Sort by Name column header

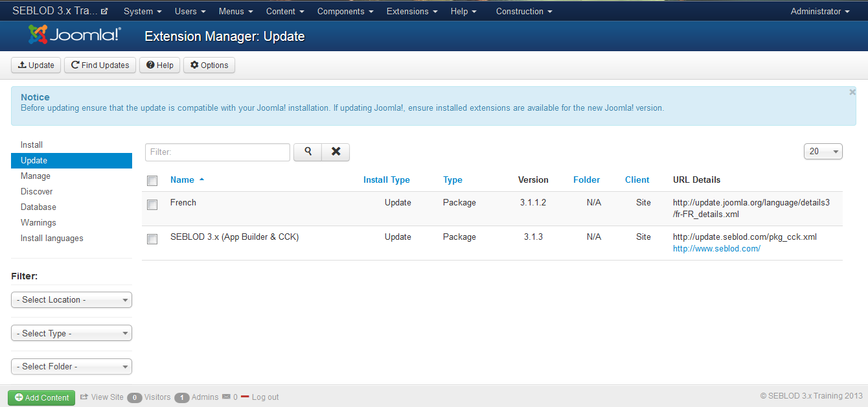point(182,180)
